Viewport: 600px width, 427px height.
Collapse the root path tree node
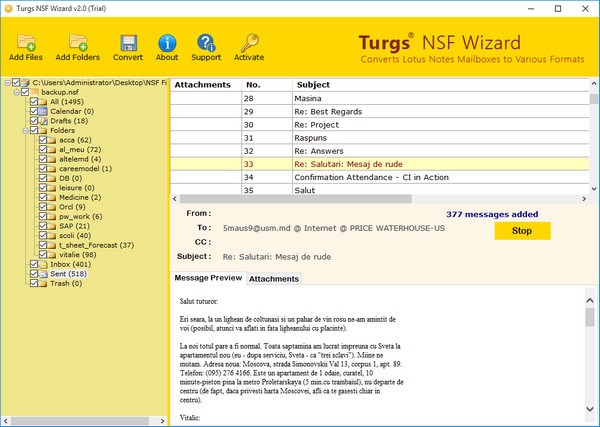tap(6, 83)
